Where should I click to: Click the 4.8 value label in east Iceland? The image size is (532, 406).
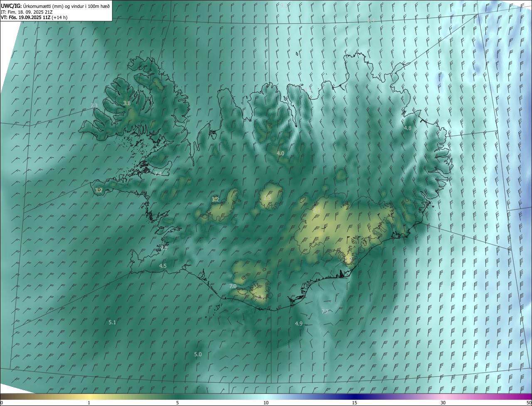click(408, 128)
